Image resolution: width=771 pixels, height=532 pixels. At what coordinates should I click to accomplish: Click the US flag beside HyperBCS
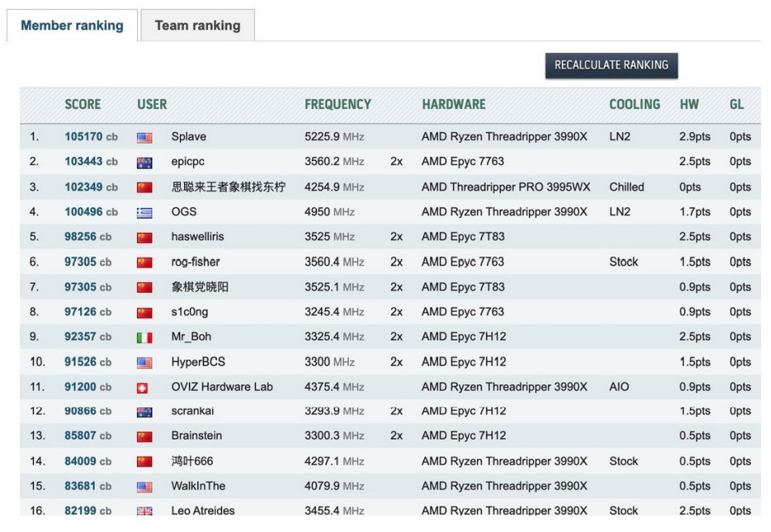[x=144, y=363]
